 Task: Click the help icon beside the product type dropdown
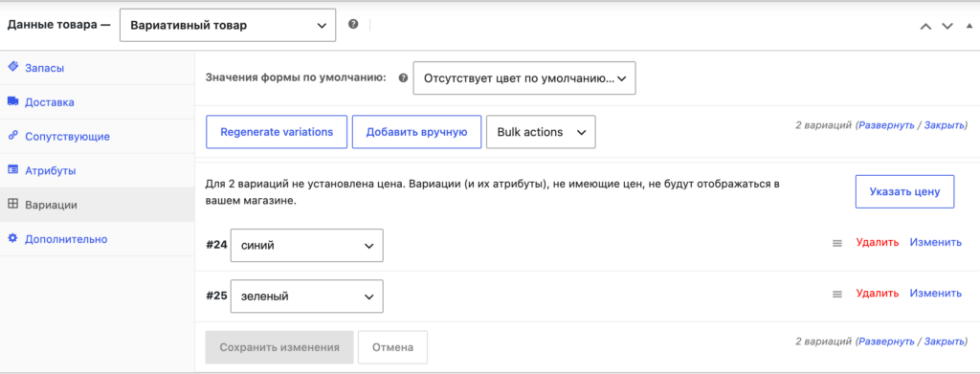pyautogui.click(x=353, y=25)
